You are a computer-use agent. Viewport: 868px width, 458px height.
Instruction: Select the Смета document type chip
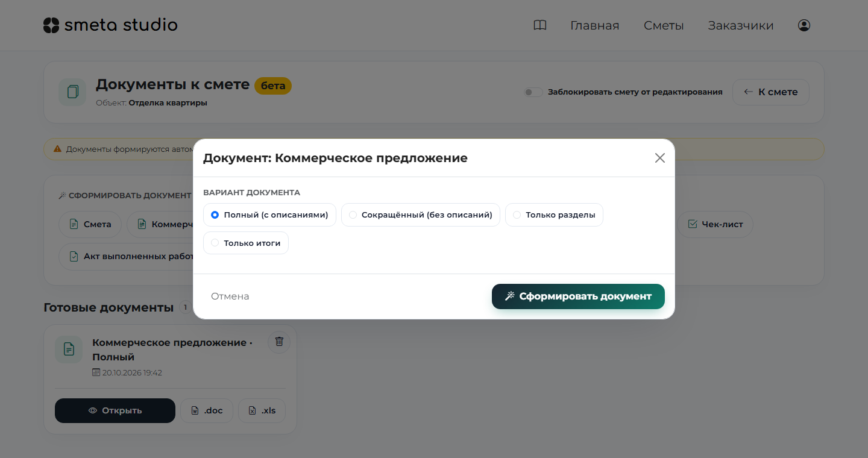(x=90, y=224)
